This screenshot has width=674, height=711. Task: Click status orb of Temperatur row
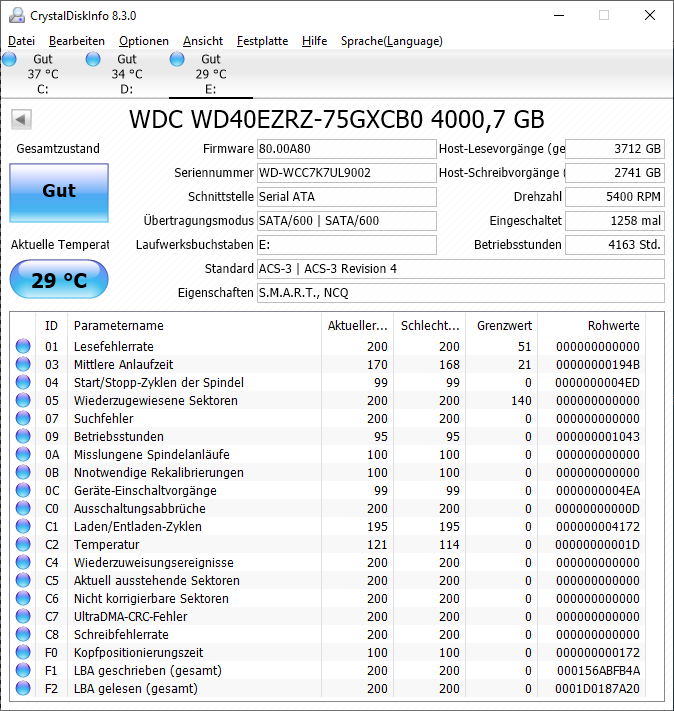[23, 545]
